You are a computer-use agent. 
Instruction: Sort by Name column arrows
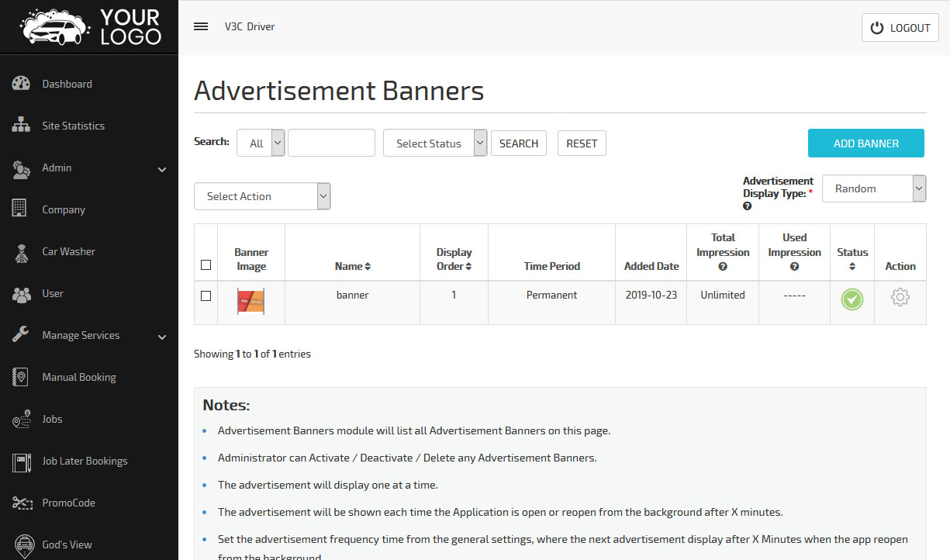coord(368,266)
